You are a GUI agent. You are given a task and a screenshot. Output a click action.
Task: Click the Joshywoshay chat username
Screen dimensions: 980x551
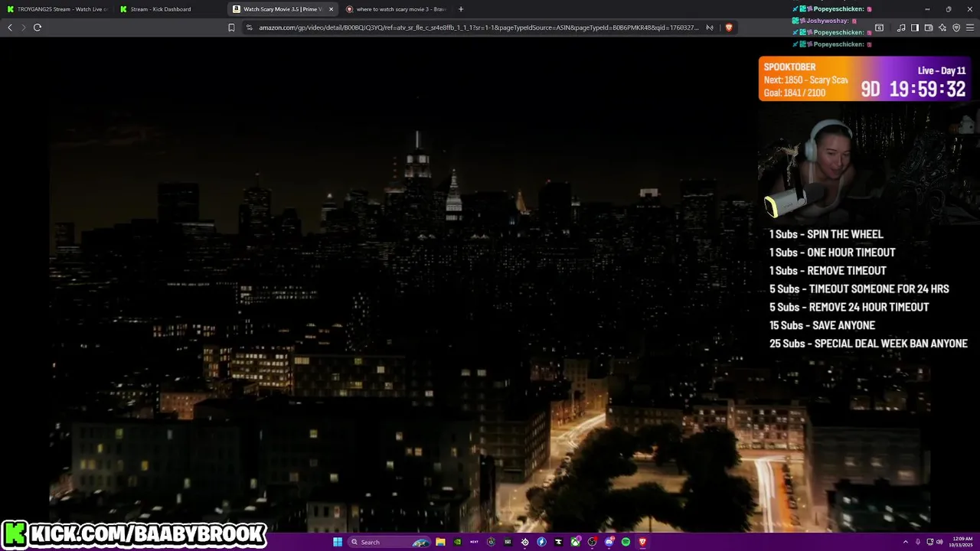click(x=827, y=21)
